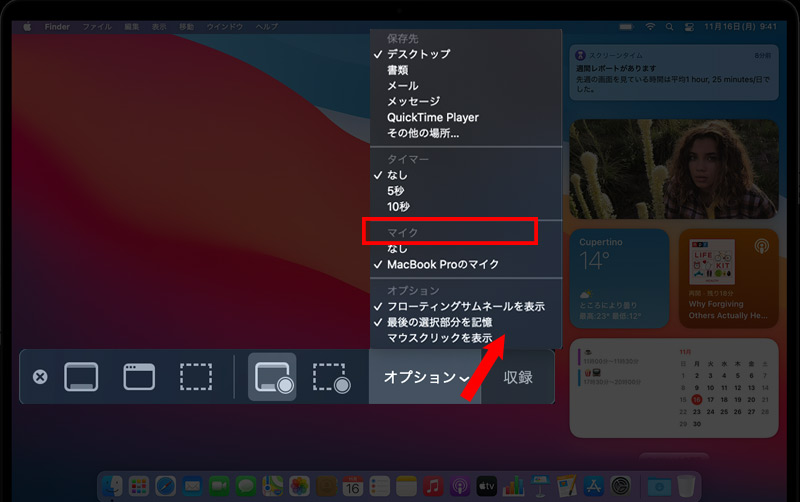This screenshot has width=800, height=502.
Task: Open ヘルプ menu in menu bar
Action: (x=267, y=27)
